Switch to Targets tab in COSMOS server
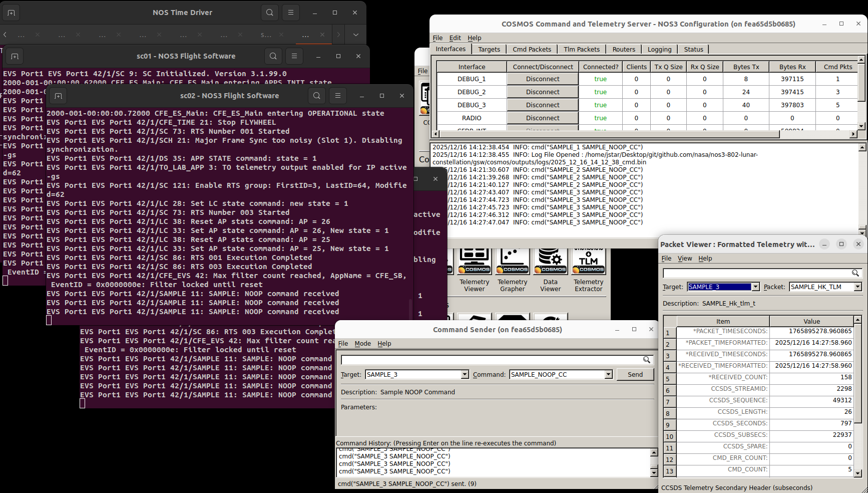Image resolution: width=868 pixels, height=493 pixels. coord(489,49)
